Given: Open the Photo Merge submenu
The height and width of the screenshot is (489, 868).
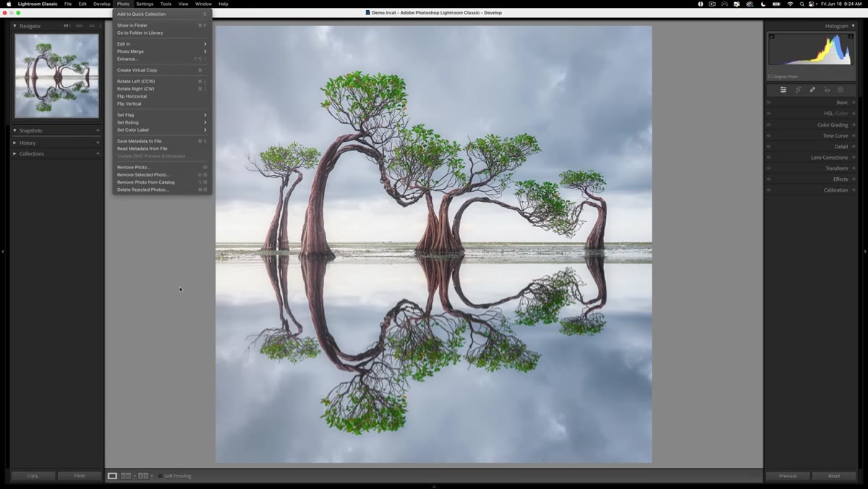Looking at the screenshot, I should tap(162, 51).
